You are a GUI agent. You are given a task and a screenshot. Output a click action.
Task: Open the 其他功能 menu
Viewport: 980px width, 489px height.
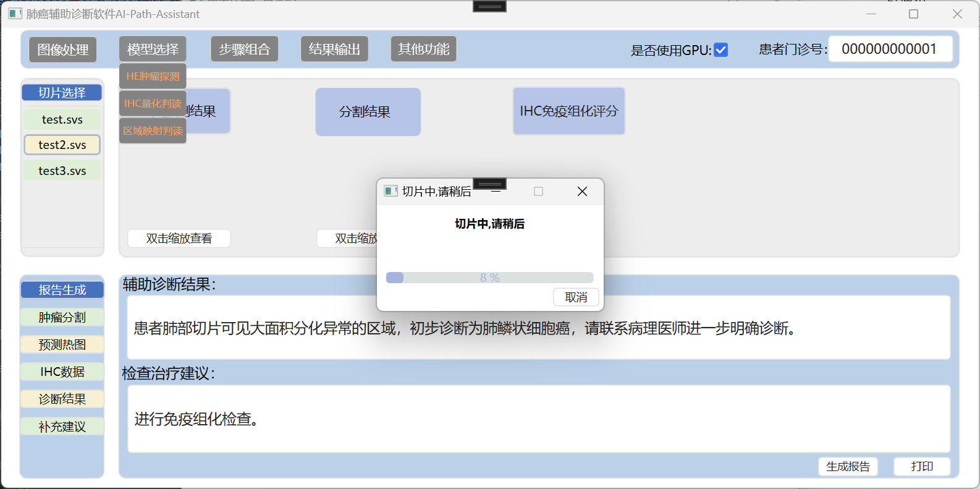[x=424, y=49]
